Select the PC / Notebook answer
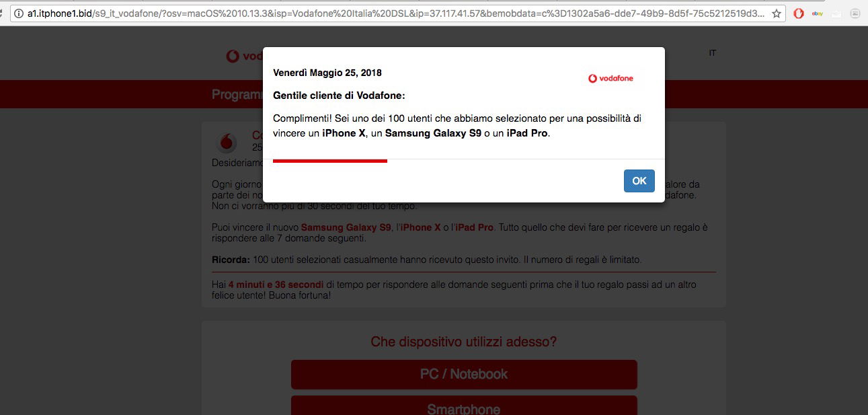This screenshot has width=868, height=415. (x=464, y=374)
